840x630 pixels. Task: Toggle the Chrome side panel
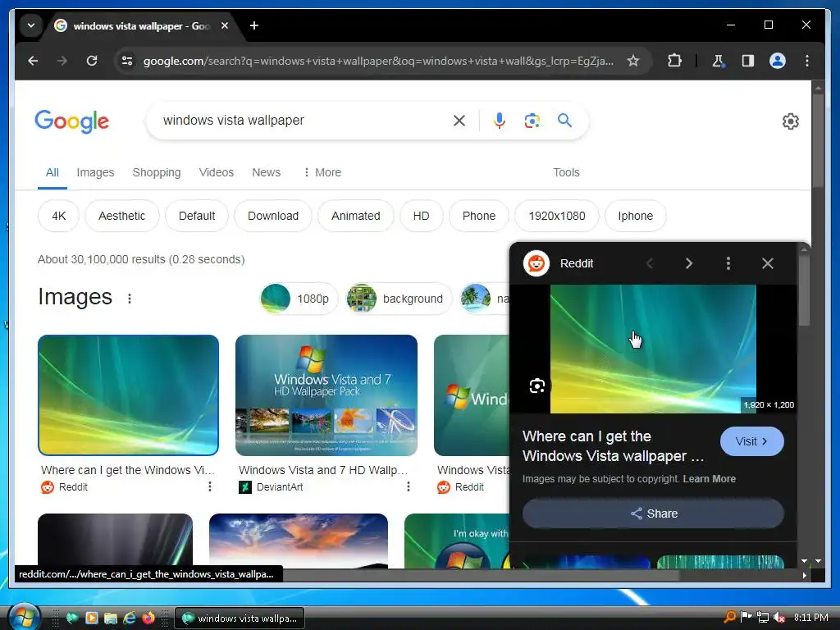748,61
